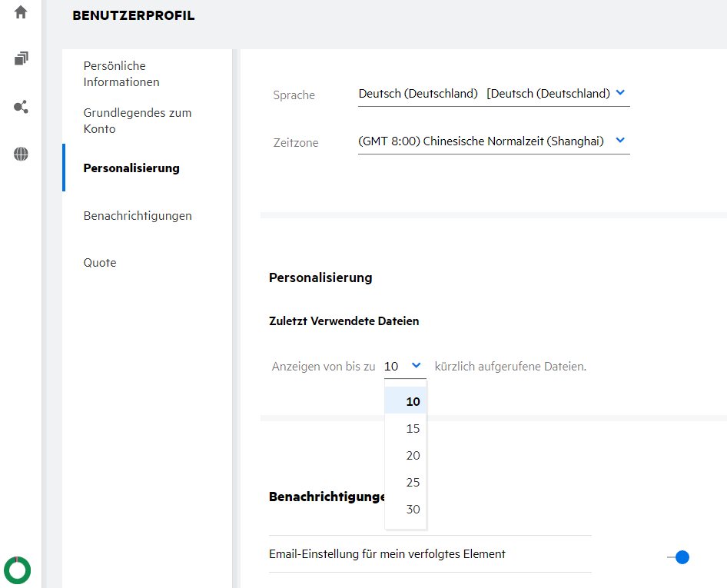Expand the Sprache dropdown arrow

click(621, 93)
